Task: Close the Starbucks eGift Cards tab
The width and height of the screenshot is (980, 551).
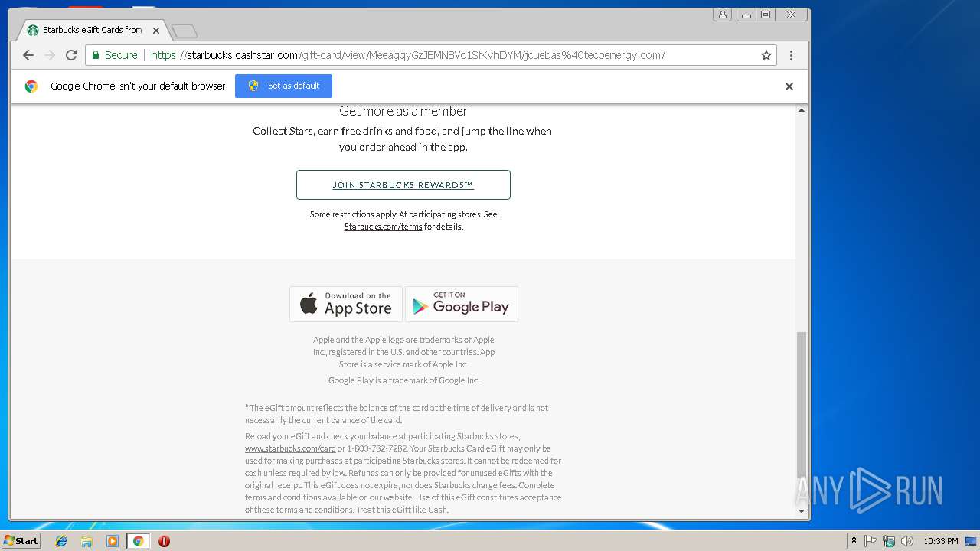Action: click(156, 31)
